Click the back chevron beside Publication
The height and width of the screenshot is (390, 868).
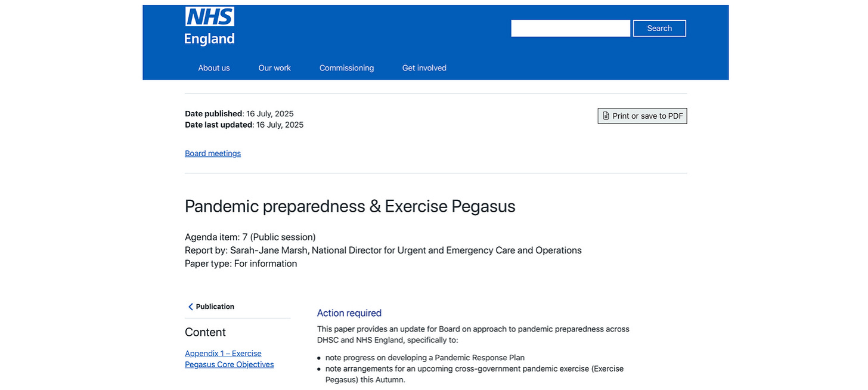(191, 307)
